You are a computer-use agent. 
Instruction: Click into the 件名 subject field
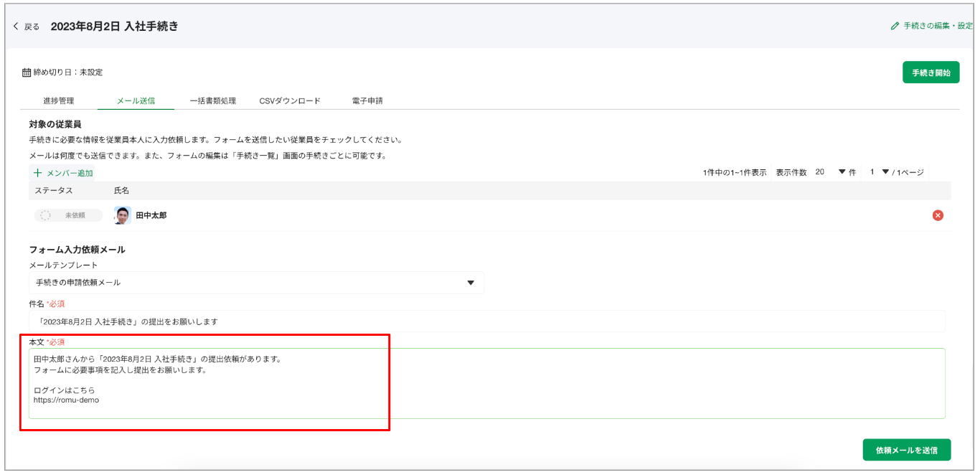pos(486,321)
